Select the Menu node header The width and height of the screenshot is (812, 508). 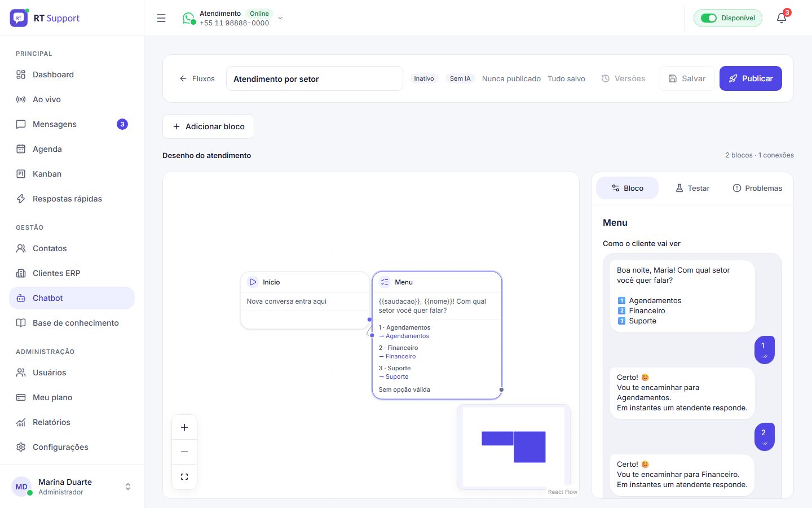[x=437, y=282]
